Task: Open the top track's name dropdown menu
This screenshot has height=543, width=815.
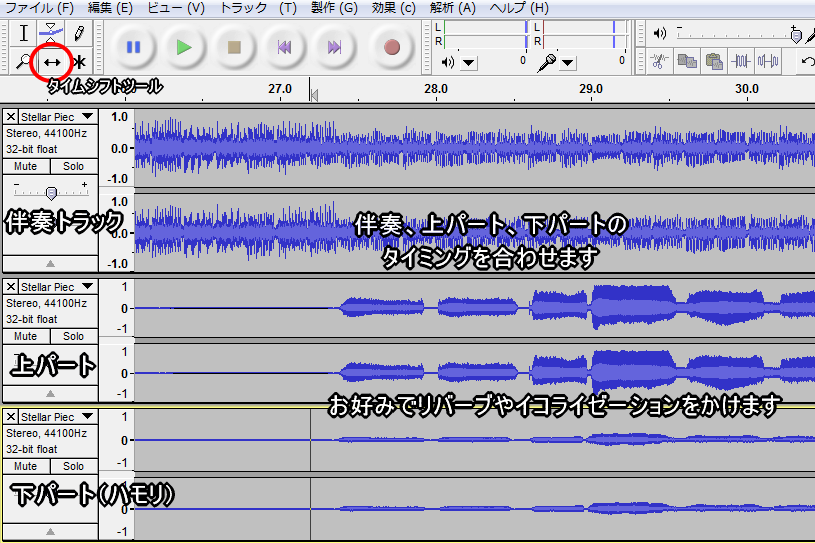Action: (x=87, y=116)
